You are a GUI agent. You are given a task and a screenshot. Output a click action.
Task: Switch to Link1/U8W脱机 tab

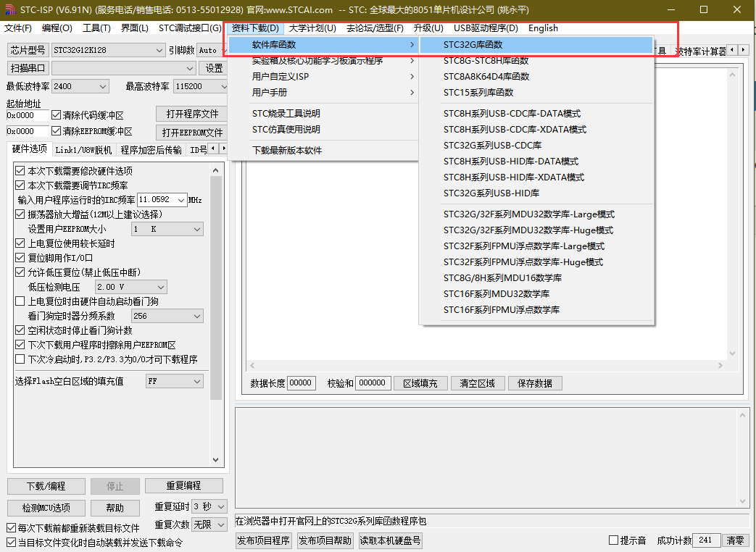(83, 150)
